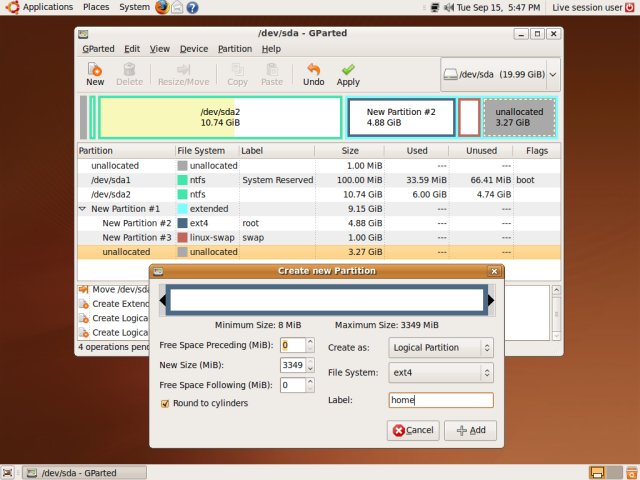Click the extended color square for New Partition #1
The image size is (640, 480).
tap(182, 209)
